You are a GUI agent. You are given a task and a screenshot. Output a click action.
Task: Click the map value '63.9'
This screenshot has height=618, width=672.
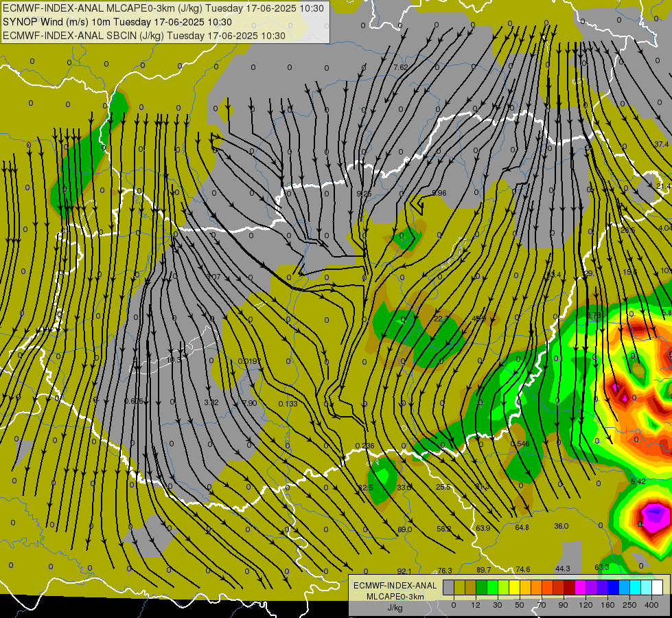(x=483, y=528)
